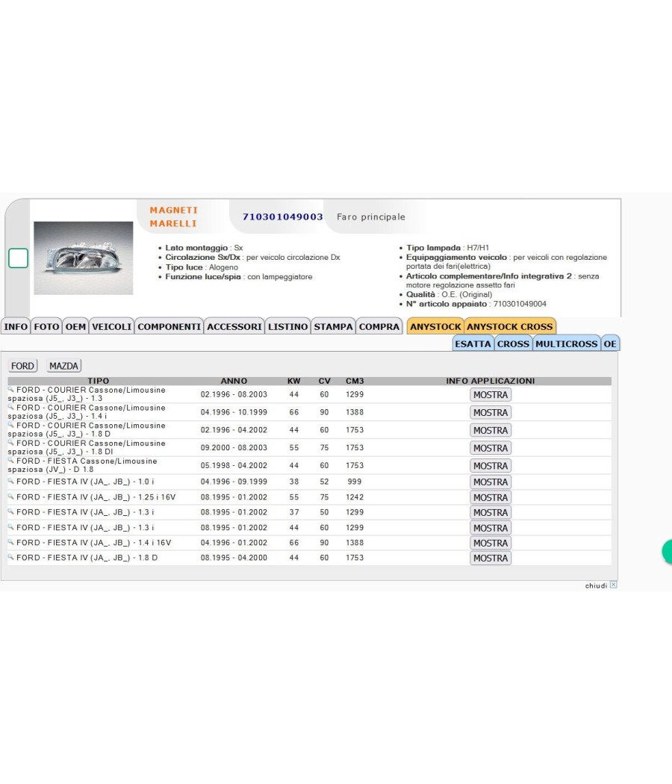Click the TIPO column header
The width and height of the screenshot is (672, 784).
tap(99, 381)
